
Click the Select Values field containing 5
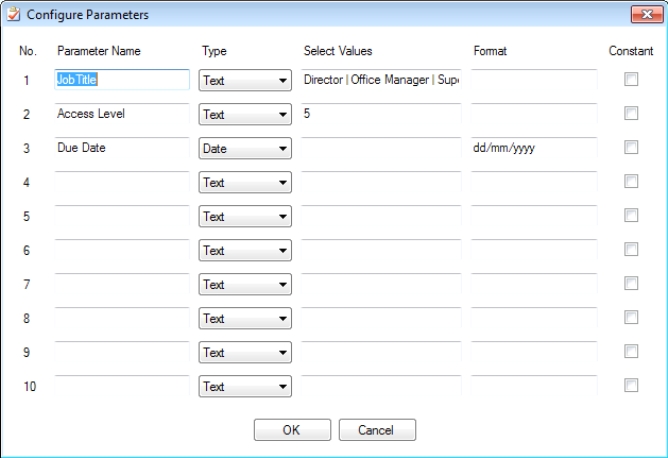tap(381, 114)
